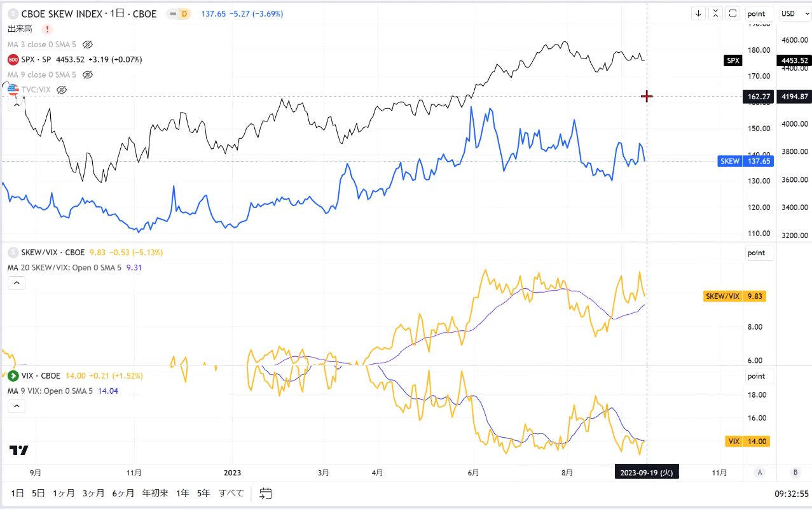Click the MA 3 close 0 SMA 5 label
This screenshot has width=812, height=509.
tap(42, 45)
